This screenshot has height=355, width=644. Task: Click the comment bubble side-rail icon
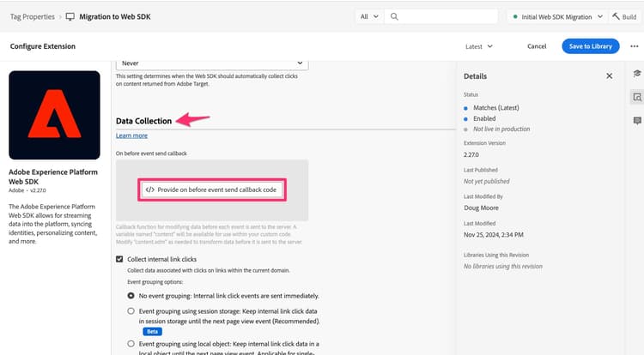point(637,121)
